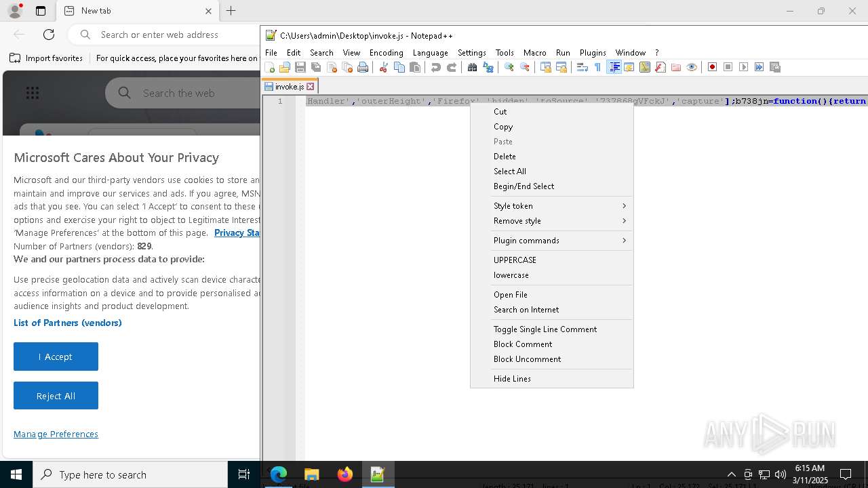
Task: Click Import favorites in Edge
Action: click(x=46, y=58)
